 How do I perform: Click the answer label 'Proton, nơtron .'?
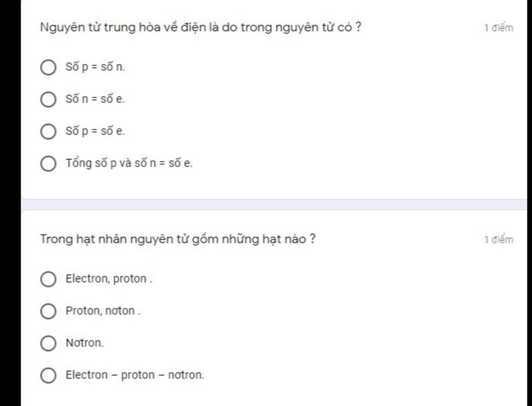(x=103, y=310)
